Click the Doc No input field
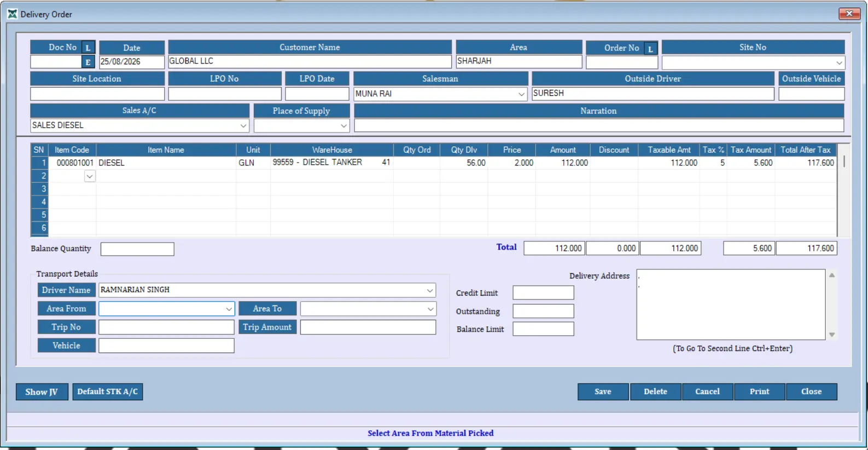The height and width of the screenshot is (450, 868). point(56,62)
